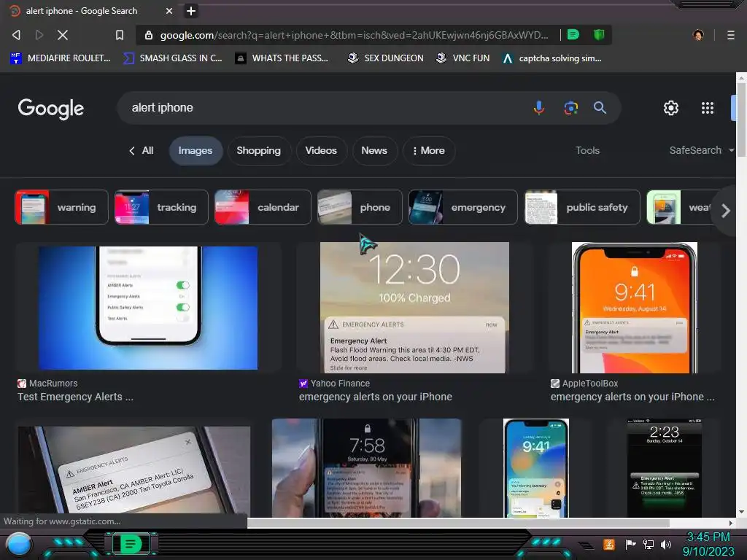Image resolution: width=747 pixels, height=560 pixels.
Task: Open the 7:58 lock screen alert image
Action: [367, 468]
